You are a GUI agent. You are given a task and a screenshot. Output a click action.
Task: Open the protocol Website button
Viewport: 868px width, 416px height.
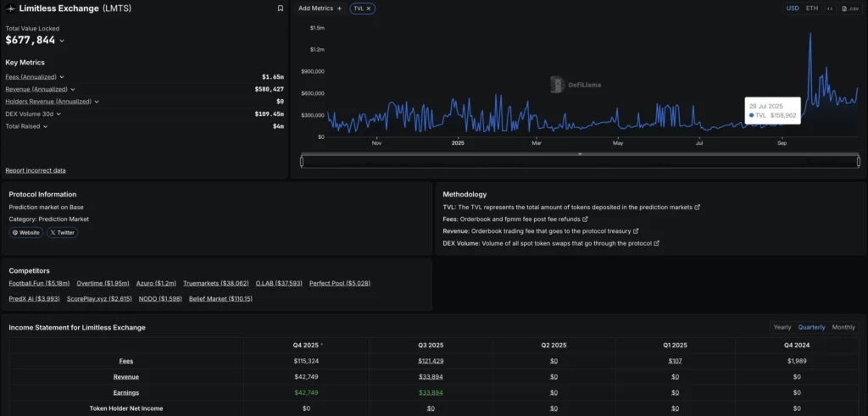(x=25, y=232)
